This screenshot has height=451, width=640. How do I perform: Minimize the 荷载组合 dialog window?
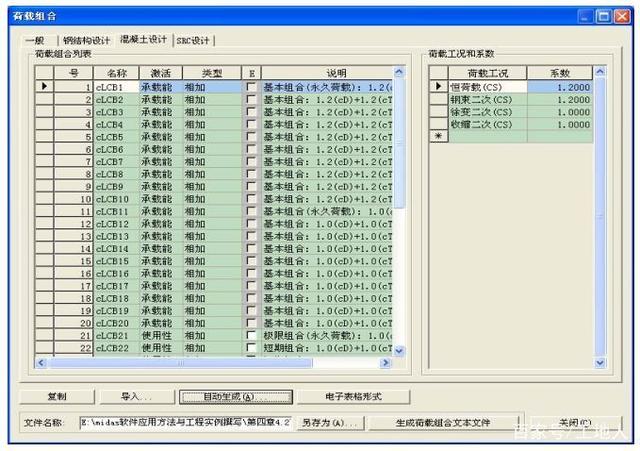click(x=585, y=16)
